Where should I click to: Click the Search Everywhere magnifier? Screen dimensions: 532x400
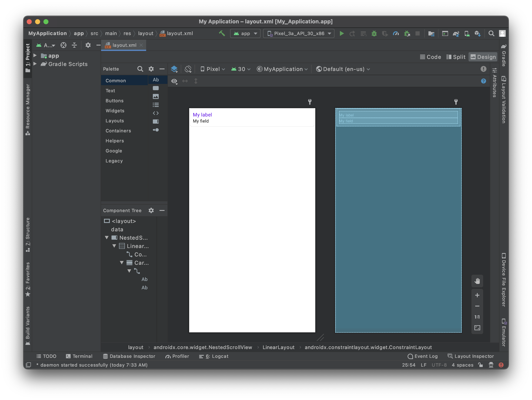[491, 33]
